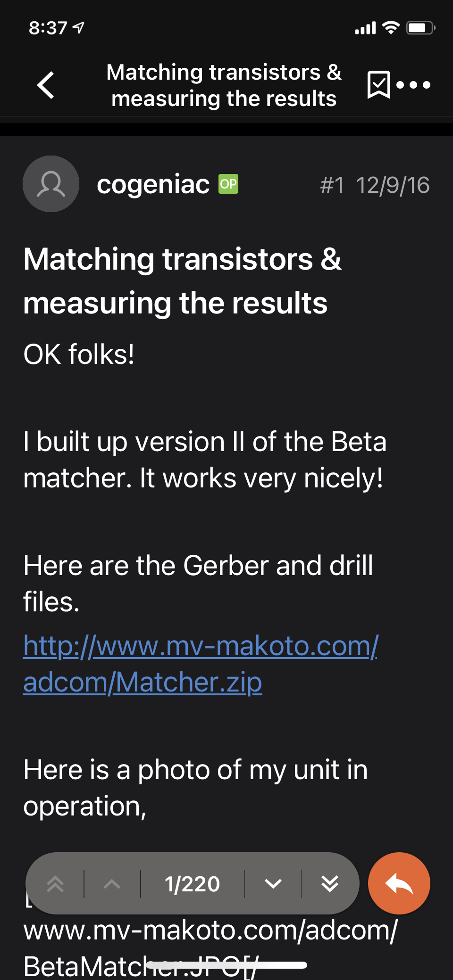Tap the green OP badge
This screenshot has width=453, height=980.
click(228, 184)
